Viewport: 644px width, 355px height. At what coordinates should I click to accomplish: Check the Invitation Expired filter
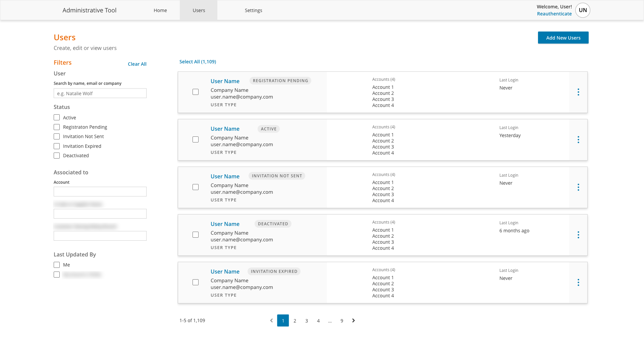tap(57, 146)
